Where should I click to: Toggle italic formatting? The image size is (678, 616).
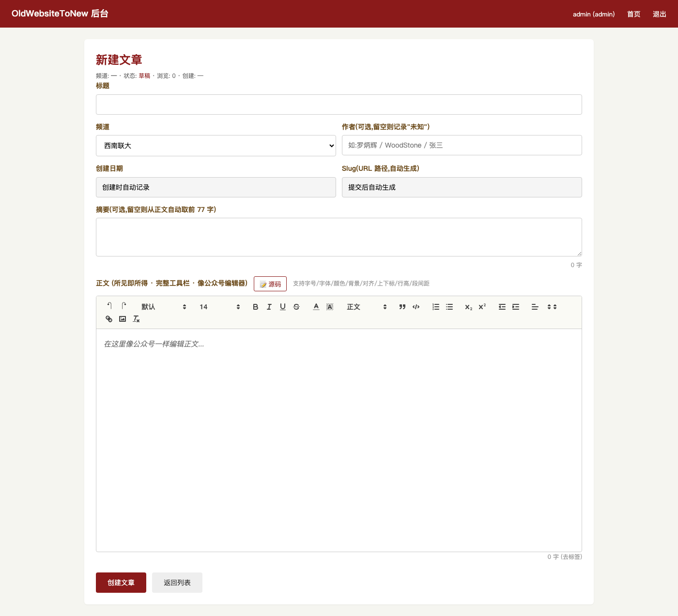[x=269, y=307]
